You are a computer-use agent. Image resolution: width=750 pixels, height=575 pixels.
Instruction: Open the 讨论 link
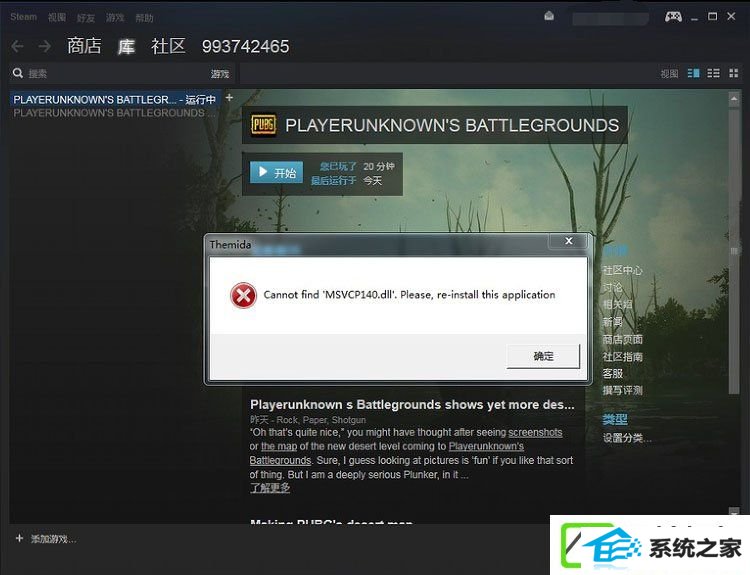click(x=612, y=288)
